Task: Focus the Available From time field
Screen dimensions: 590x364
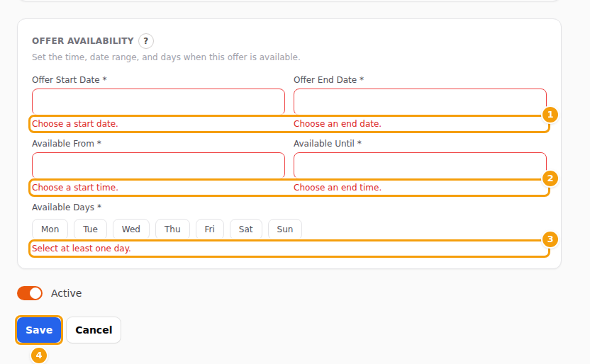Action: coord(158,165)
